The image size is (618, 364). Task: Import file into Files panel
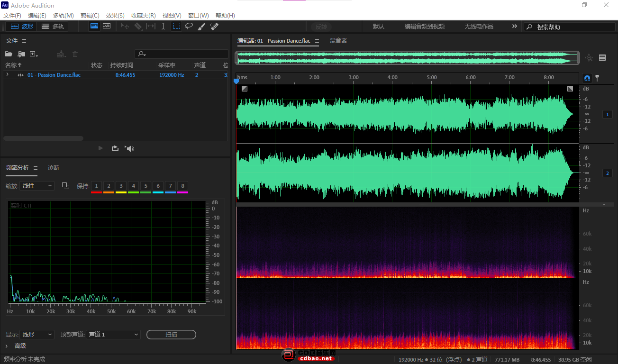pos(21,54)
